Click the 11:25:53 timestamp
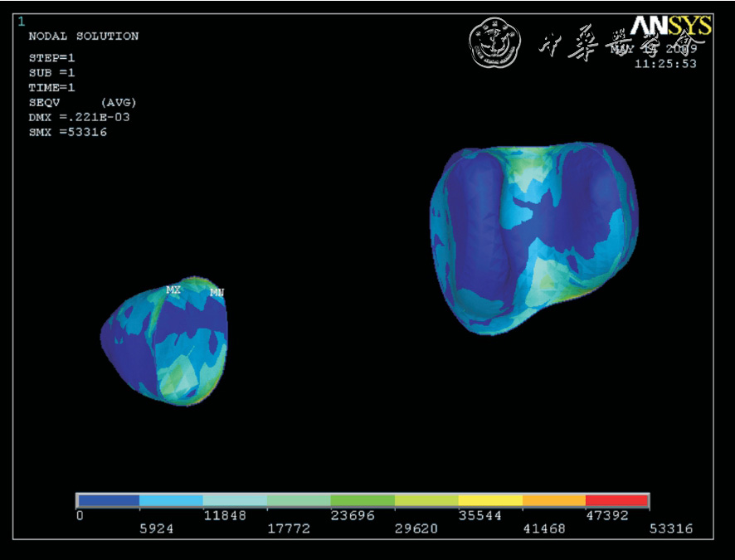The width and height of the screenshot is (735, 560). click(665, 63)
